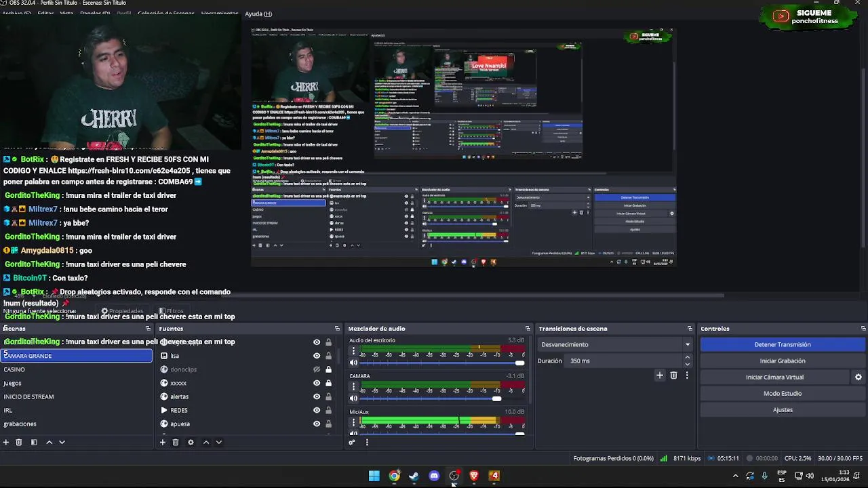This screenshot has height=488, width=868.
Task: Move selected scene up in the Escenas toolbar
Action: (x=49, y=442)
